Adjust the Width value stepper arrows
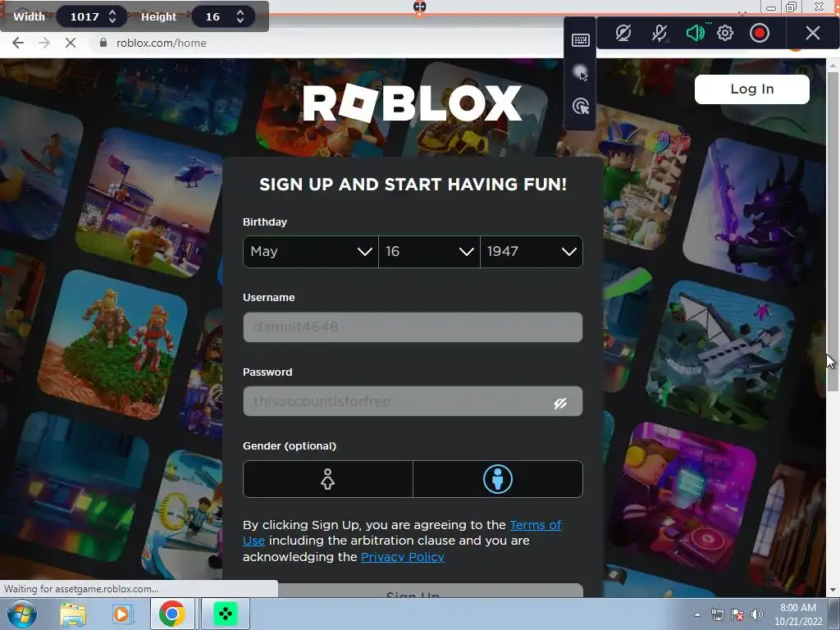 (x=112, y=16)
